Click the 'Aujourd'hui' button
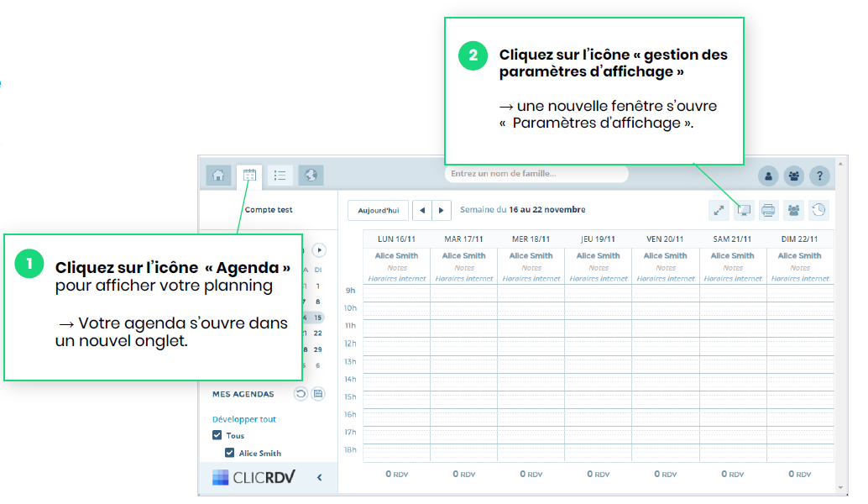This screenshot has height=504, width=868. [x=378, y=210]
